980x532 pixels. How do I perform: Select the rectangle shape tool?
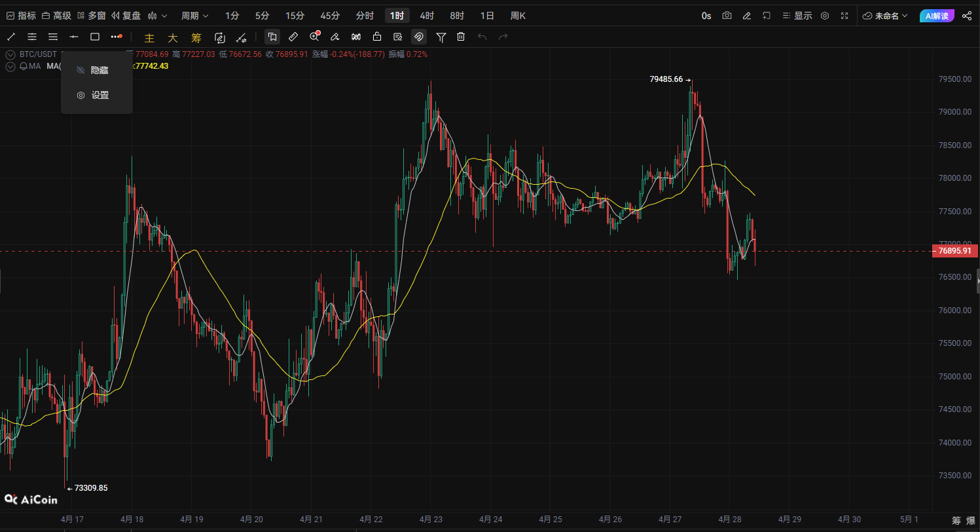[x=95, y=37]
